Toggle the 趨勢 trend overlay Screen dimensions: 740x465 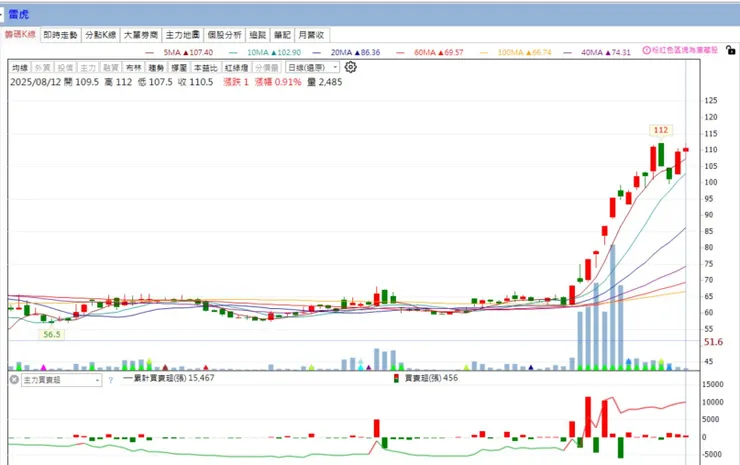156,68
